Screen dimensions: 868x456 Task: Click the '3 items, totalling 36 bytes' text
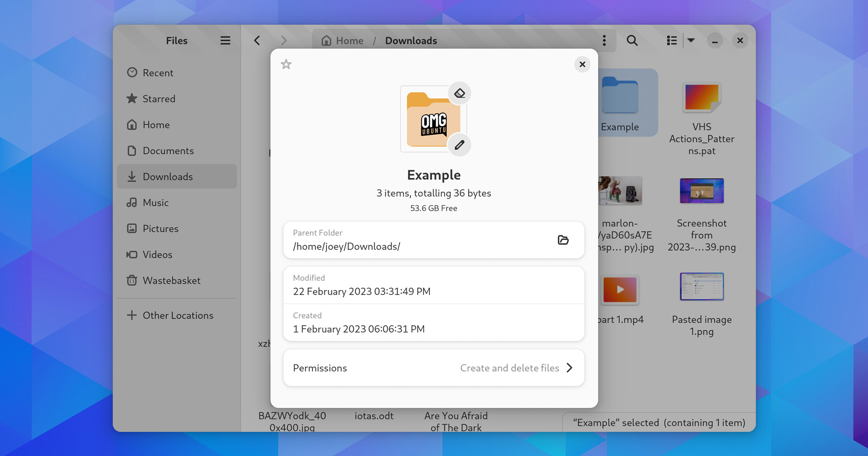click(x=434, y=193)
